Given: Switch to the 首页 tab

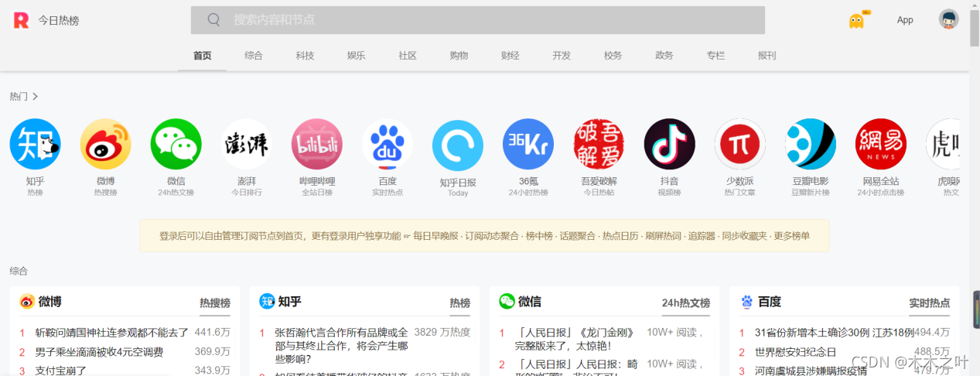Looking at the screenshot, I should 203,56.
